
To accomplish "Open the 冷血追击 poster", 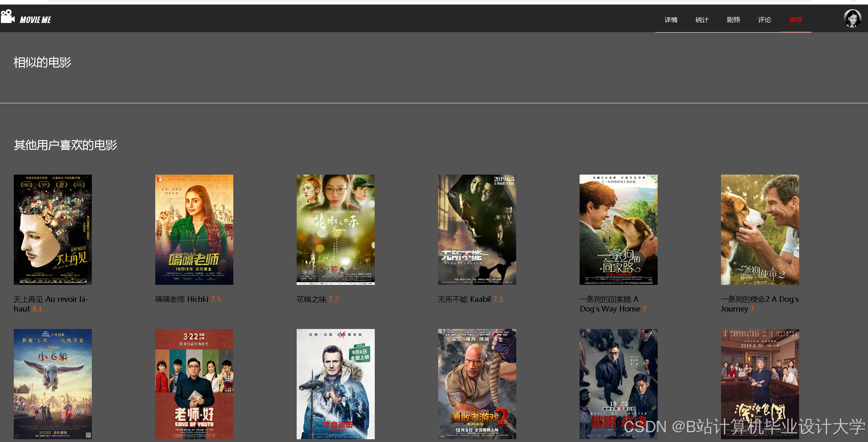I will coord(336,384).
